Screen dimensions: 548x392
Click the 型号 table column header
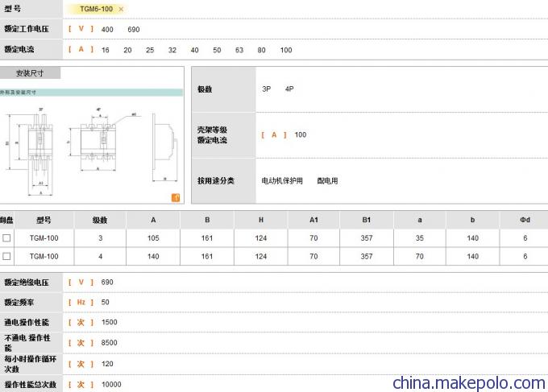pyautogui.click(x=44, y=220)
